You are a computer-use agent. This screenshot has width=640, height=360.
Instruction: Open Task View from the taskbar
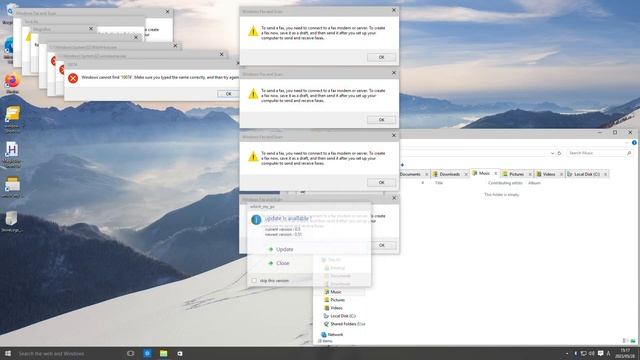[x=131, y=353]
